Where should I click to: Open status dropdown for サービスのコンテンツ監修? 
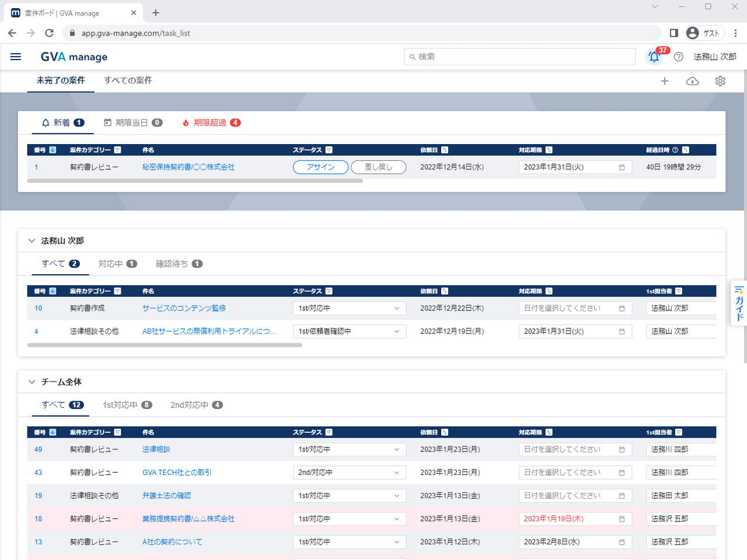pos(349,308)
